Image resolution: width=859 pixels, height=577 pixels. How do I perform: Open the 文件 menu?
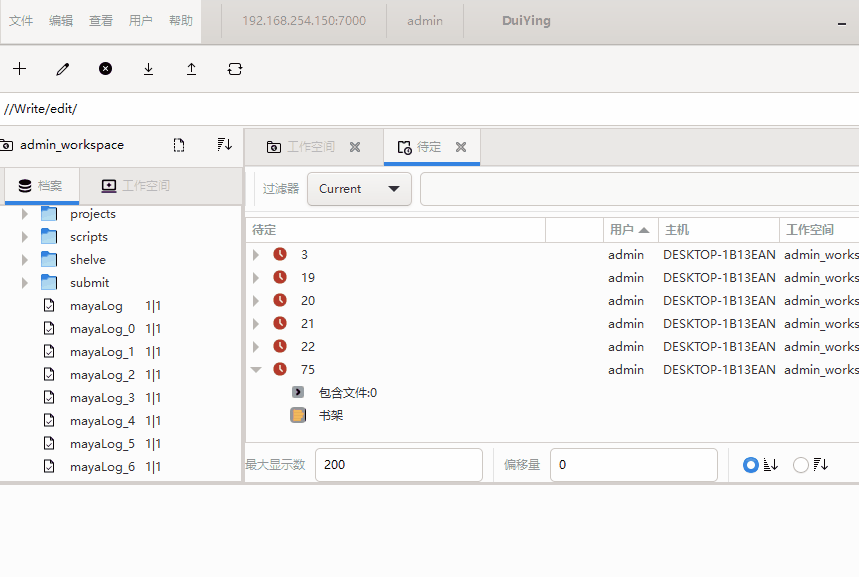click(21, 21)
